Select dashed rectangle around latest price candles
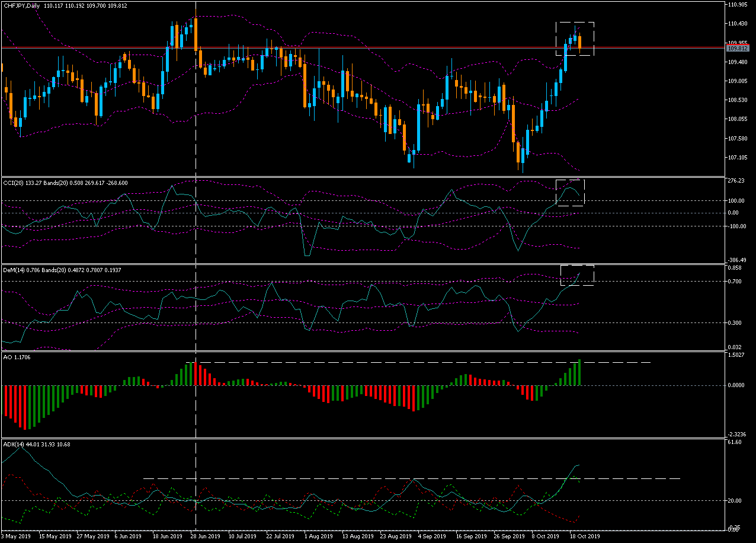Viewport: 756px width, 543px height. [574, 39]
